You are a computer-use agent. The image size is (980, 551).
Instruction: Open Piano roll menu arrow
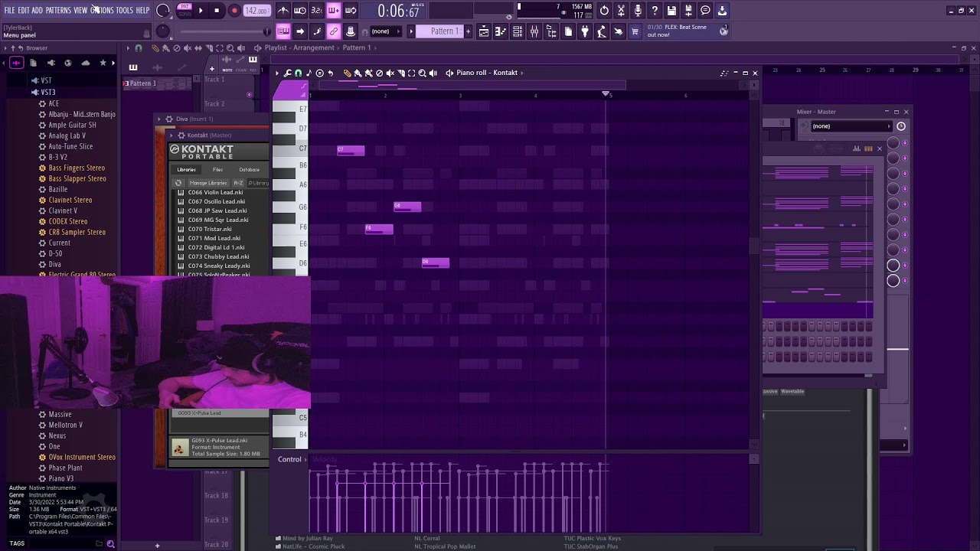pos(278,73)
